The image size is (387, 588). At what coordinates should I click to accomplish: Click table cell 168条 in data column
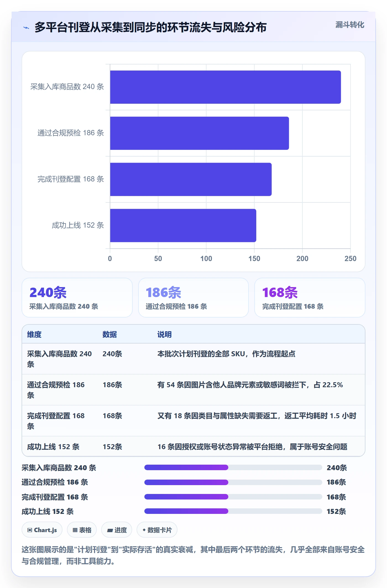pyautogui.click(x=112, y=416)
